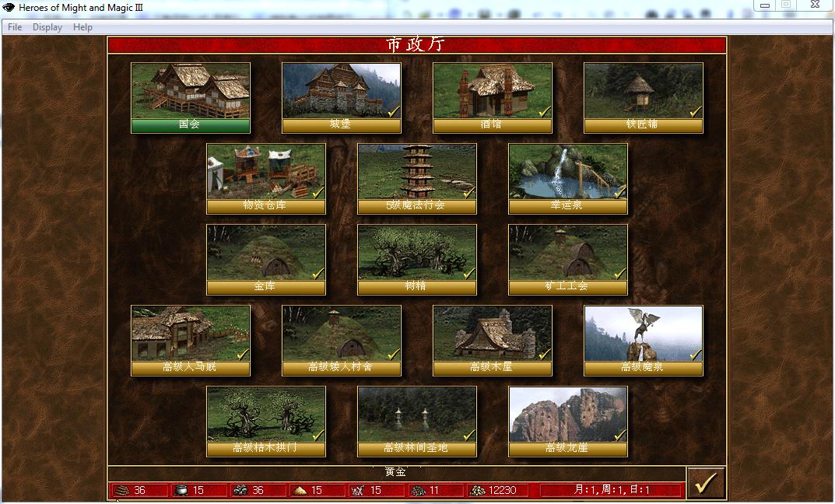Select the 幸运泉 waterfall fountain
The image size is (835, 504).
[567, 172]
